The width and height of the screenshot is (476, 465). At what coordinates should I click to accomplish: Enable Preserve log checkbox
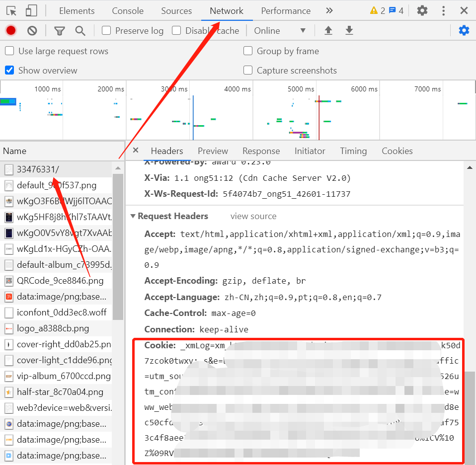106,31
